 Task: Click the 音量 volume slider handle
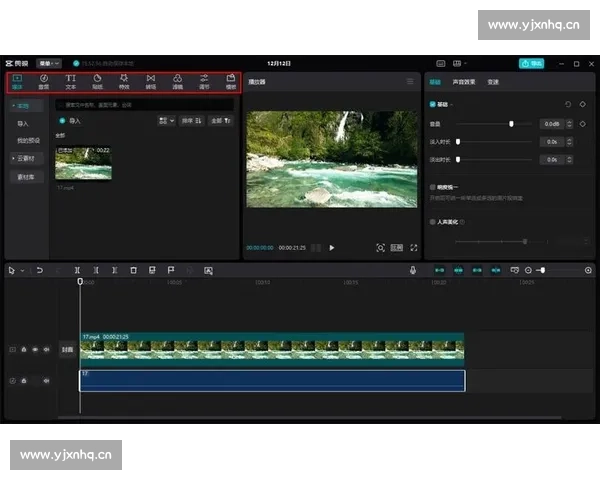[x=511, y=124]
